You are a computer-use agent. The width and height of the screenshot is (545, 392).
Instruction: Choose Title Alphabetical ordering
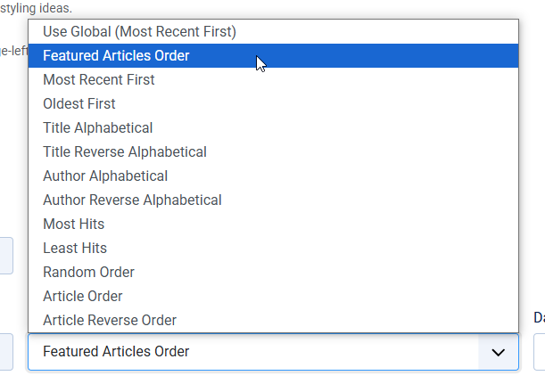tap(97, 127)
